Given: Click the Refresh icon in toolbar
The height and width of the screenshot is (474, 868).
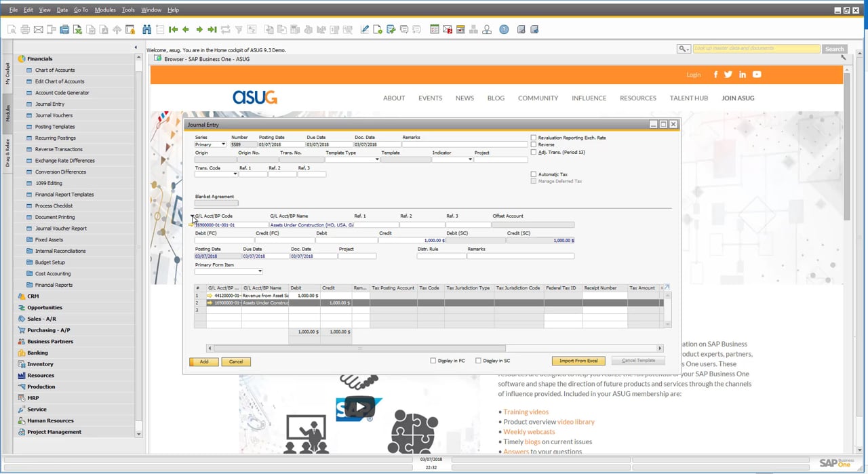Looking at the screenshot, I should click(225, 29).
